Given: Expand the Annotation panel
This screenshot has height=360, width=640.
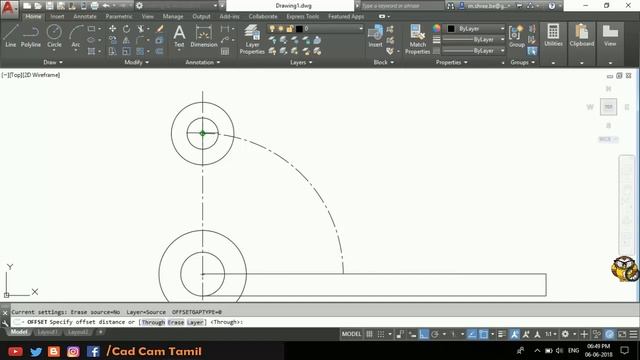Looking at the screenshot, I should [x=202, y=62].
